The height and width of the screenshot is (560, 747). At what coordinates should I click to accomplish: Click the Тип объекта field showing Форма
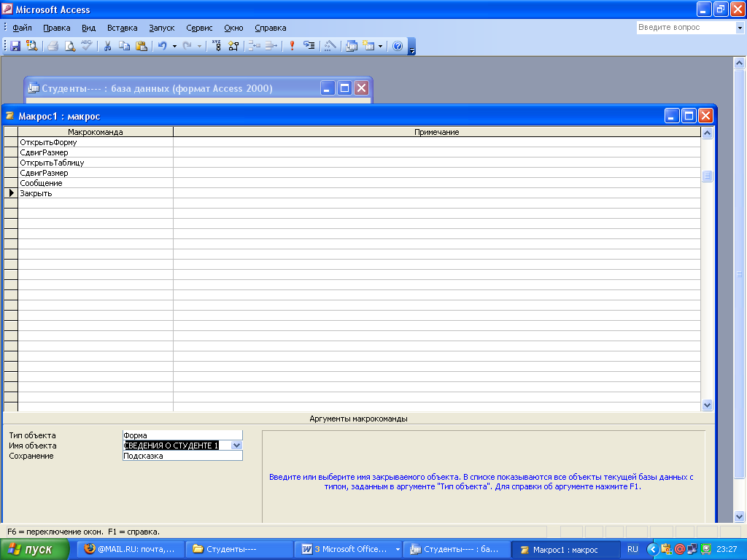click(x=182, y=435)
